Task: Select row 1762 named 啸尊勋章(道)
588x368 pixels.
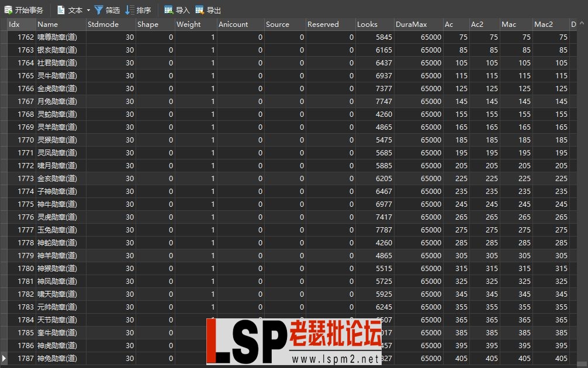Action: (58, 37)
